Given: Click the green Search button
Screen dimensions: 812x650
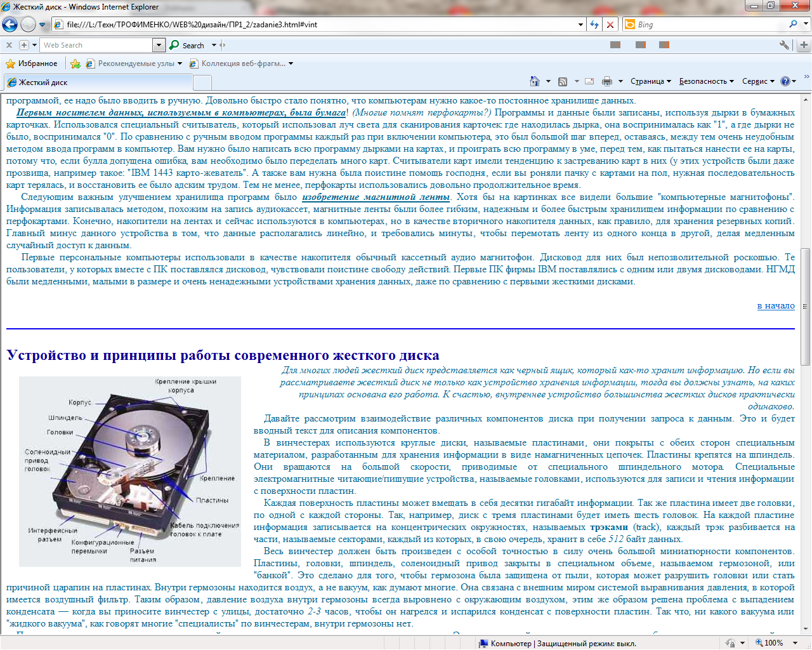Looking at the screenshot, I should tap(187, 45).
